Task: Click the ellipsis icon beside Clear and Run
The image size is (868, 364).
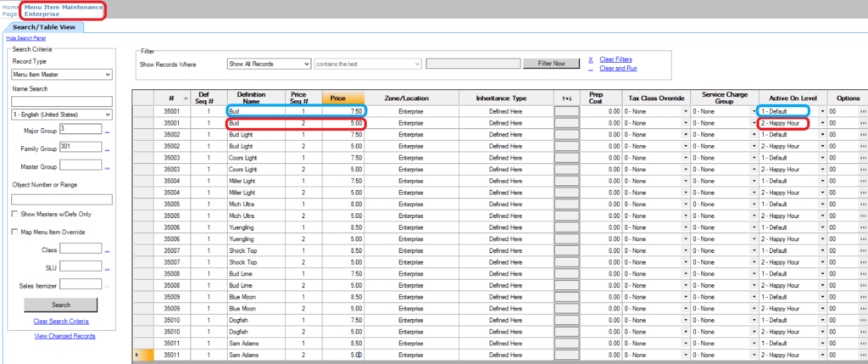Action: coord(591,69)
